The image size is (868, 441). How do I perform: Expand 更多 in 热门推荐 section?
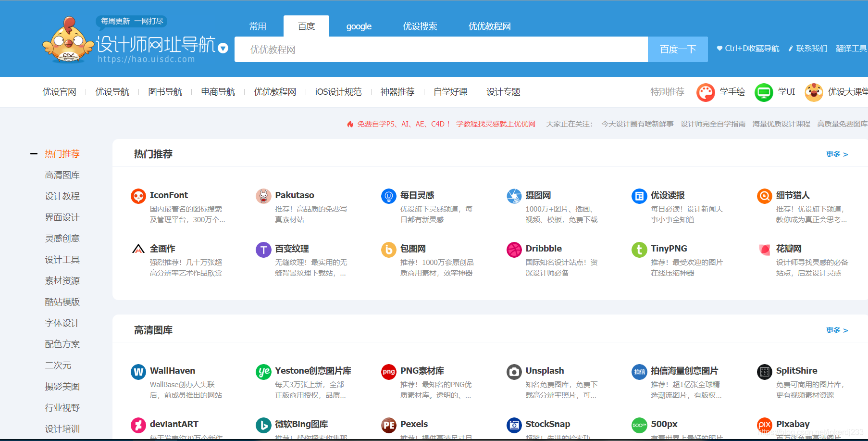pyautogui.click(x=837, y=154)
